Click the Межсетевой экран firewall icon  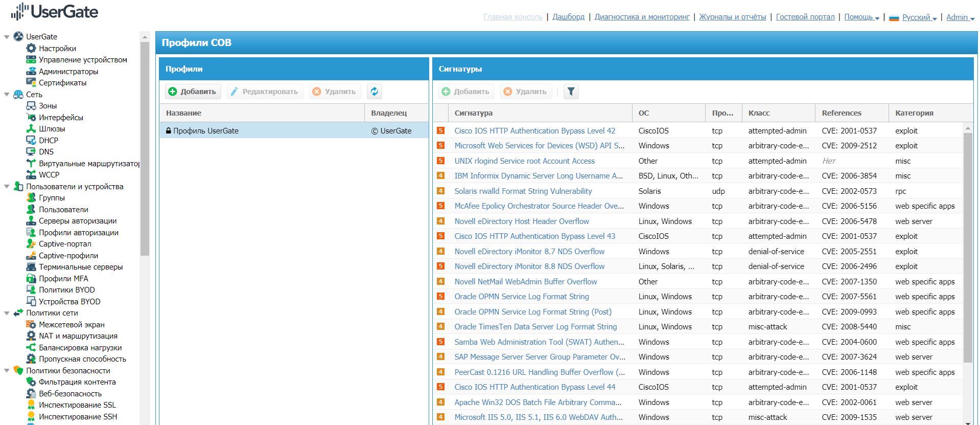coord(31,325)
